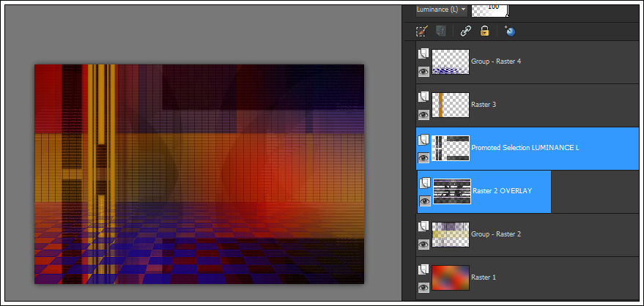Click the dimmed Layer Styles icon
The height and width of the screenshot is (306, 644).
pyautogui.click(x=441, y=31)
